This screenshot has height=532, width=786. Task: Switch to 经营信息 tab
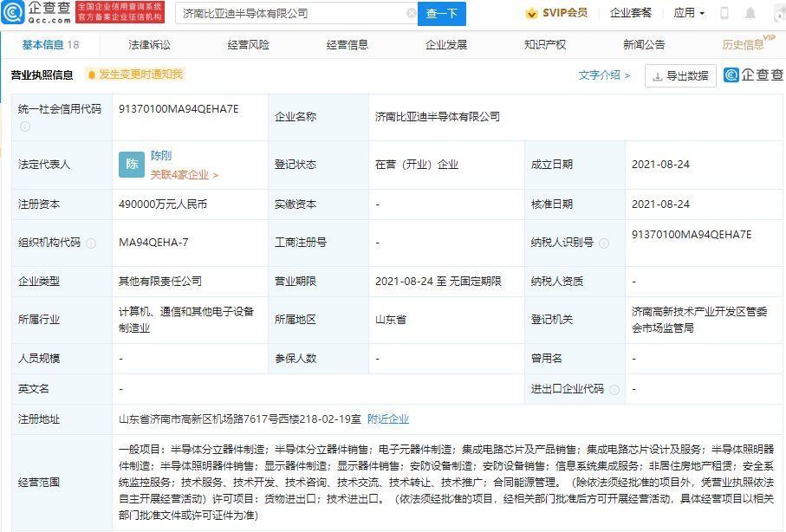347,45
